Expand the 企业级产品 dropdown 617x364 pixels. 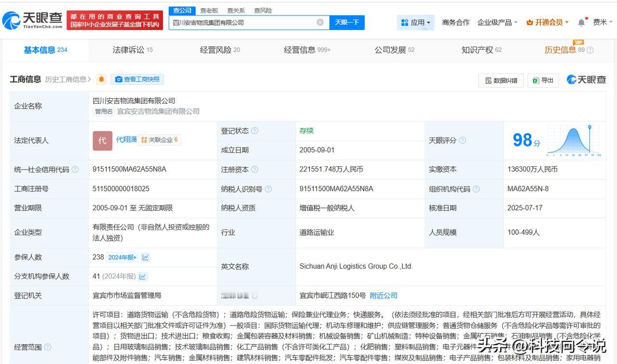[x=497, y=22]
